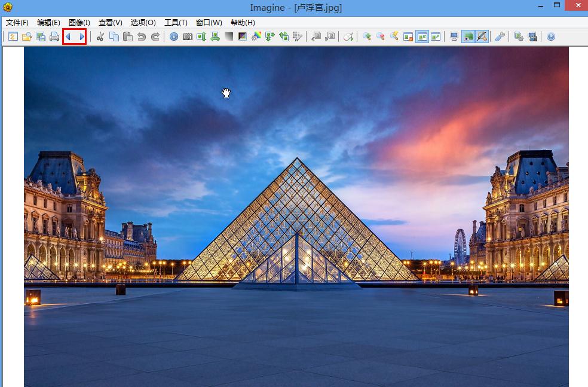
Task: Click the redo arrow icon
Action: pyautogui.click(x=155, y=36)
